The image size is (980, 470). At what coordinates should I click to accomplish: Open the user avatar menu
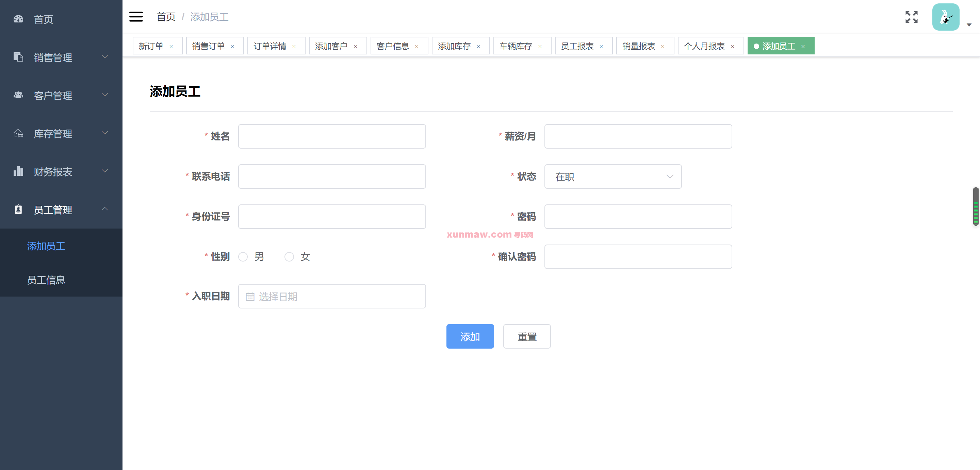(945, 17)
